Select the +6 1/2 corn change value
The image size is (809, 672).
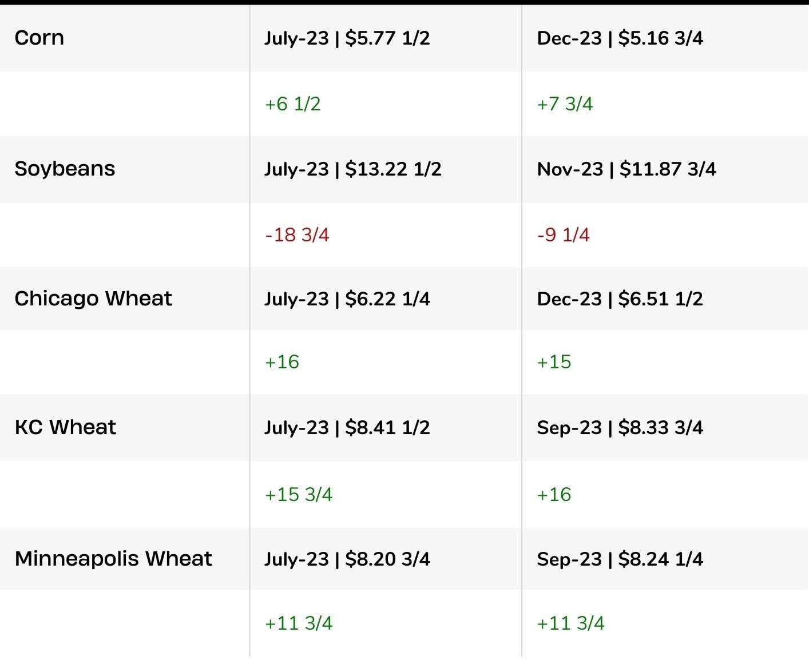[292, 104]
